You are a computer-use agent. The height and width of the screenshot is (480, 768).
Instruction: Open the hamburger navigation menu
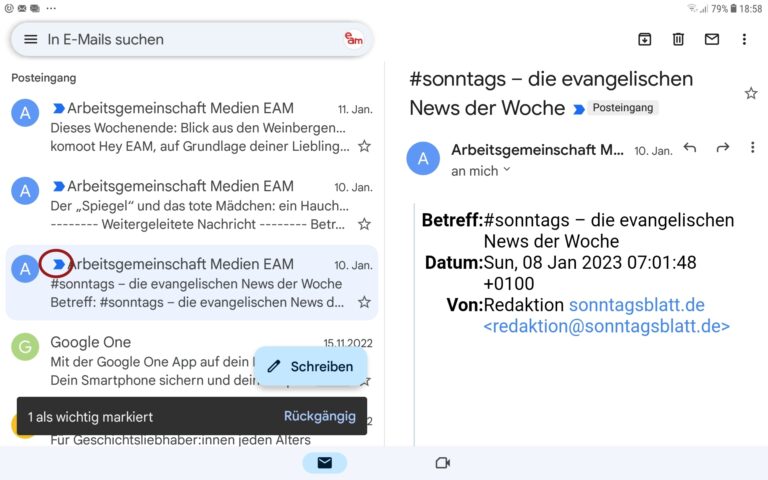coord(30,39)
